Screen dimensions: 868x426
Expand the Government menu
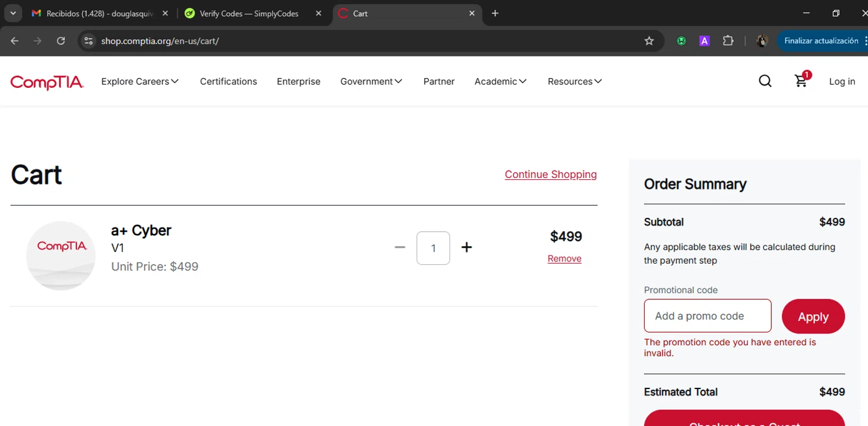point(371,82)
